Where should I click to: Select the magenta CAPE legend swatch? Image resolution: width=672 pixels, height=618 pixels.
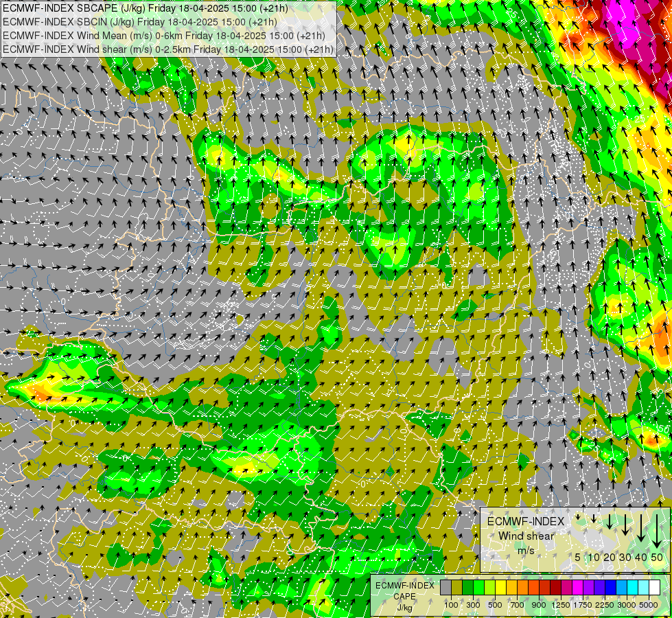(x=578, y=587)
